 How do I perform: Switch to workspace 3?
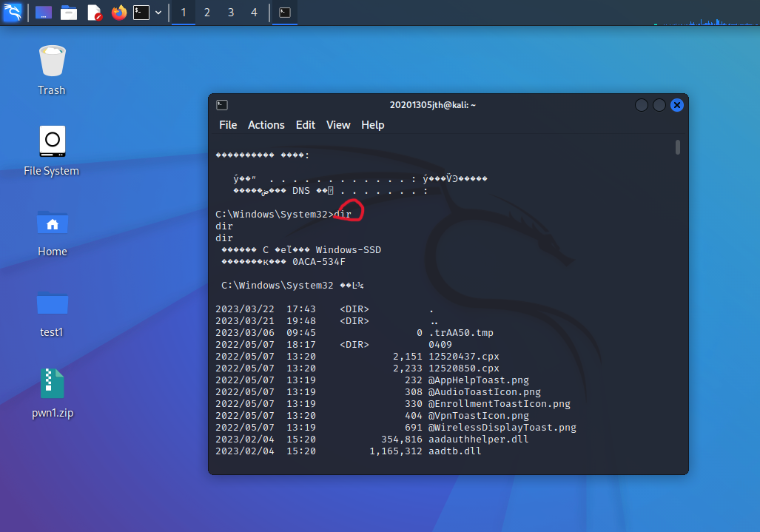tap(231, 13)
